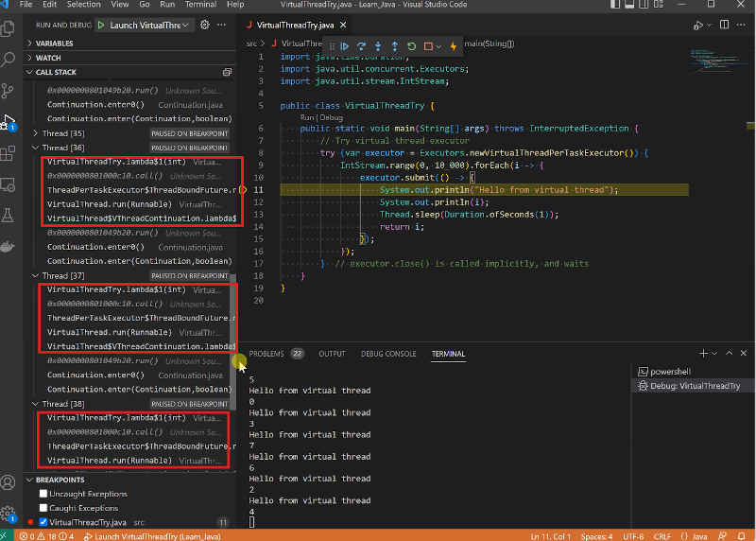756x541 pixels.
Task: Maximize the panel with the up chevron
Action: tap(729, 354)
